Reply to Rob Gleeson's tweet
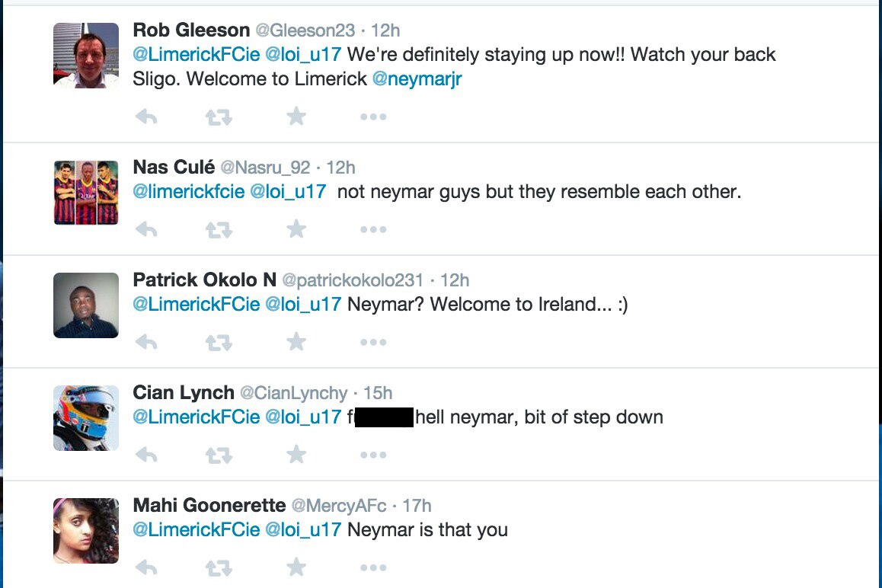Viewport: 882px width, 588px height. [x=145, y=117]
